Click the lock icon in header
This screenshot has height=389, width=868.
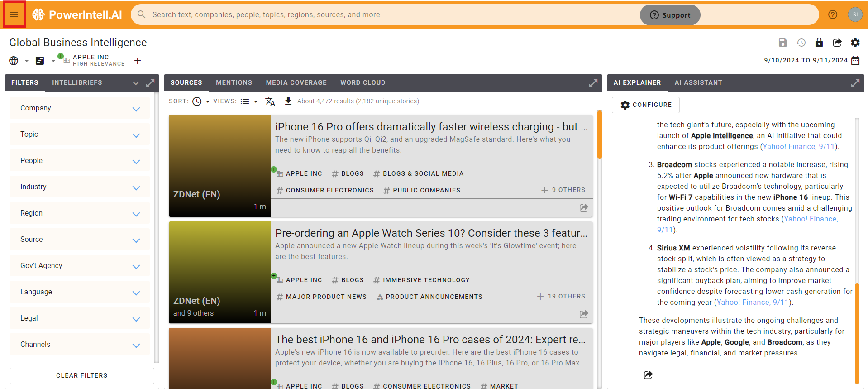[x=819, y=43]
